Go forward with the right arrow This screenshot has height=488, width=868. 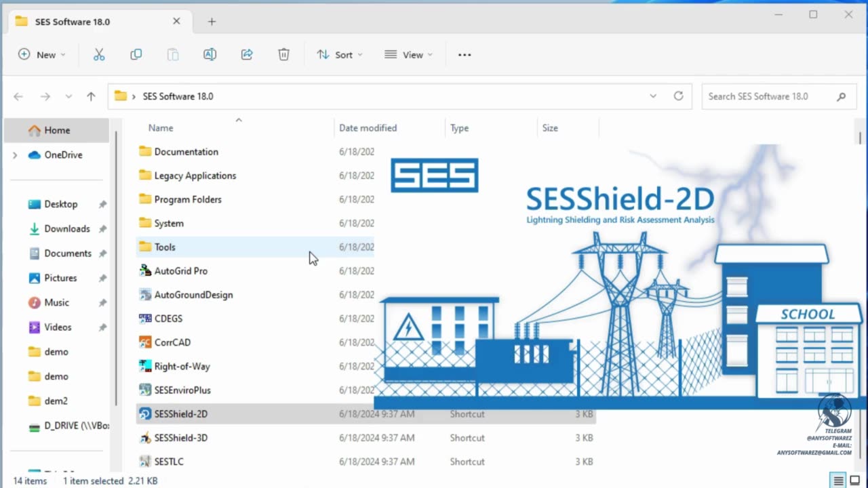45,96
